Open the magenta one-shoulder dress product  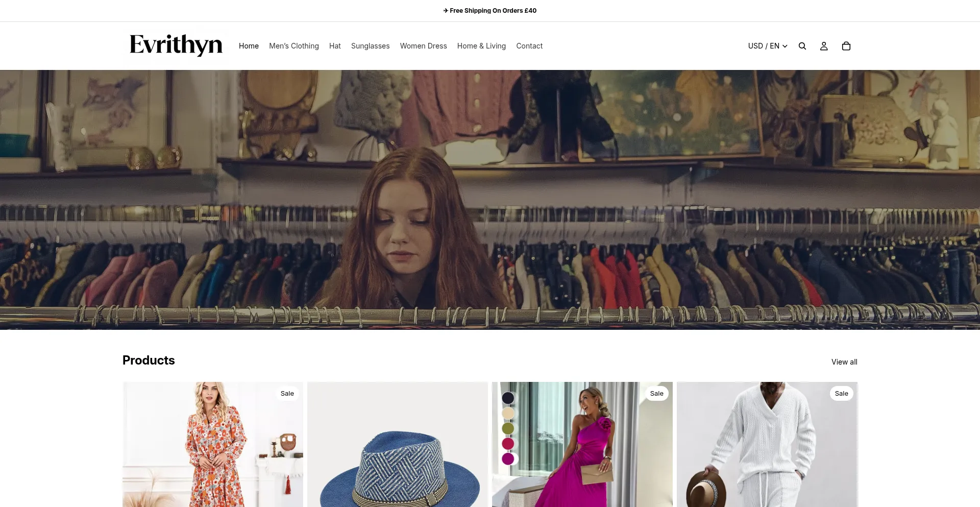582,444
